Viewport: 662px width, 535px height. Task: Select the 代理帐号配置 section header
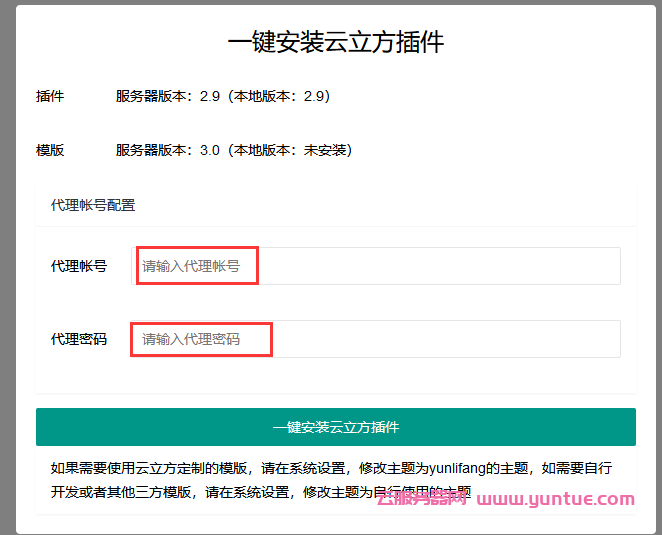[93, 205]
